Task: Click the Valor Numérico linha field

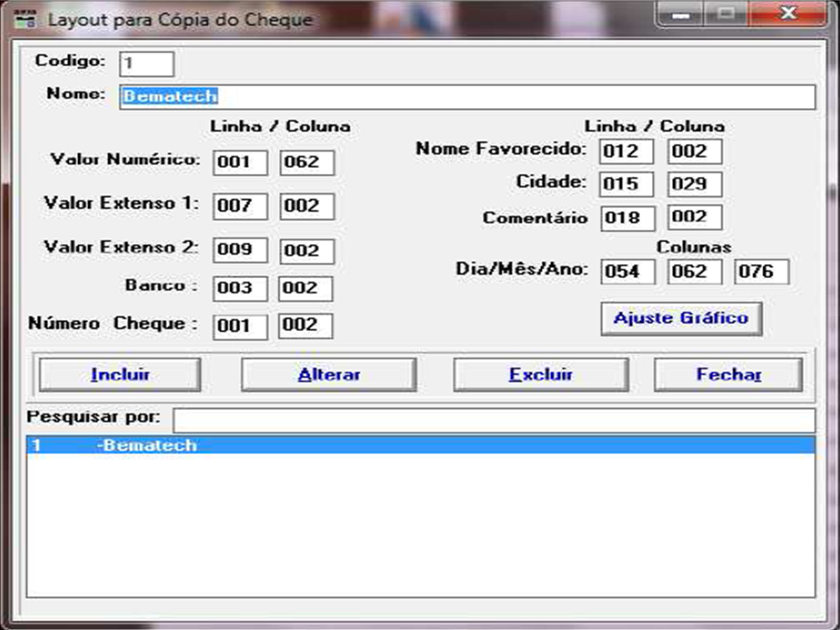Action: [x=240, y=163]
